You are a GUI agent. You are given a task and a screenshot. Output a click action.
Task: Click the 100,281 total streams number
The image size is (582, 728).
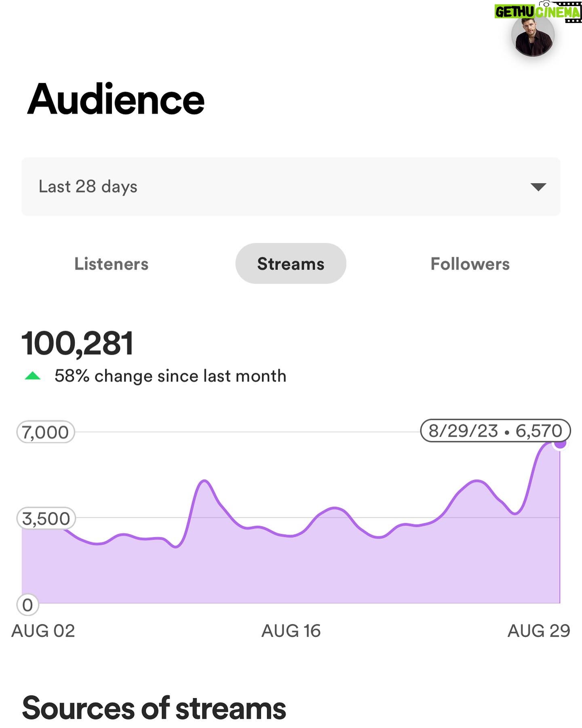(x=77, y=343)
